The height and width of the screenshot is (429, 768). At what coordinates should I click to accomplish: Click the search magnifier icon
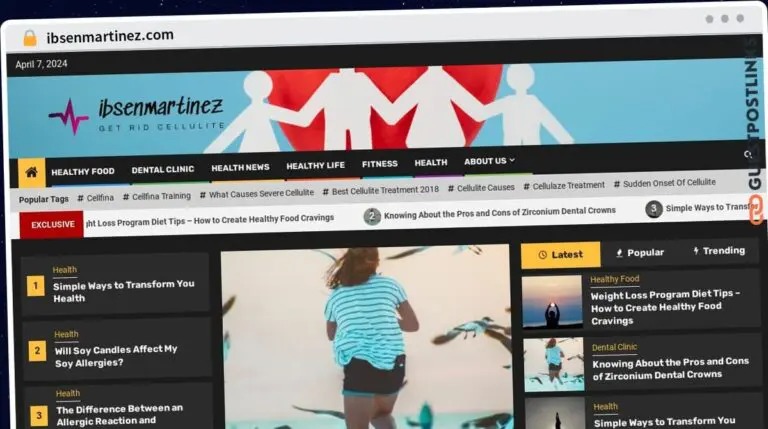747,156
